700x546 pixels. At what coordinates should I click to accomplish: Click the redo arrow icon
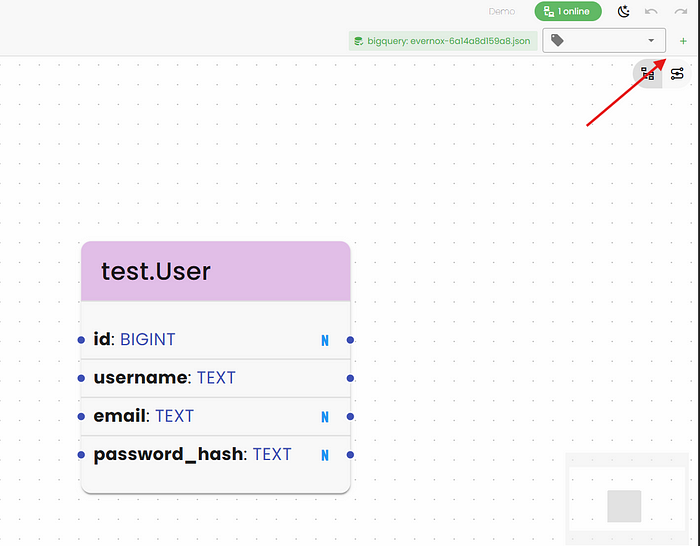click(x=680, y=12)
